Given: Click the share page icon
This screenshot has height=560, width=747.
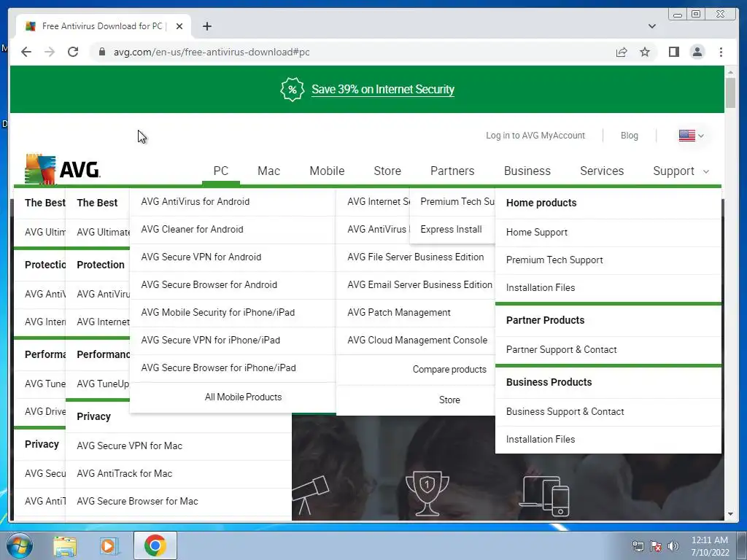Looking at the screenshot, I should tap(622, 52).
